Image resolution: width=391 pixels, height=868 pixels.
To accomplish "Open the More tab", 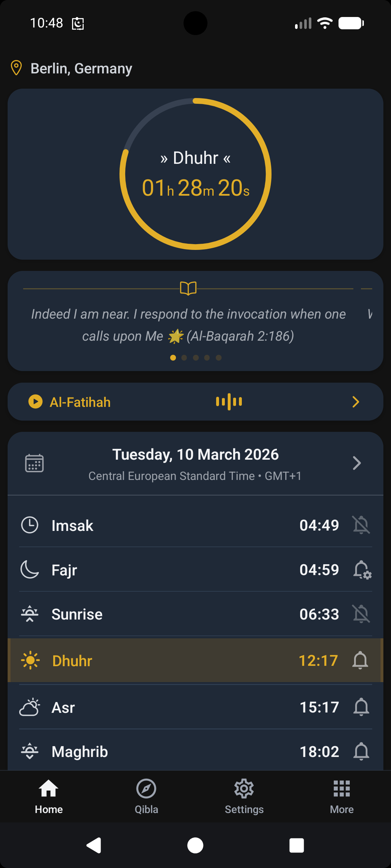I will (342, 796).
